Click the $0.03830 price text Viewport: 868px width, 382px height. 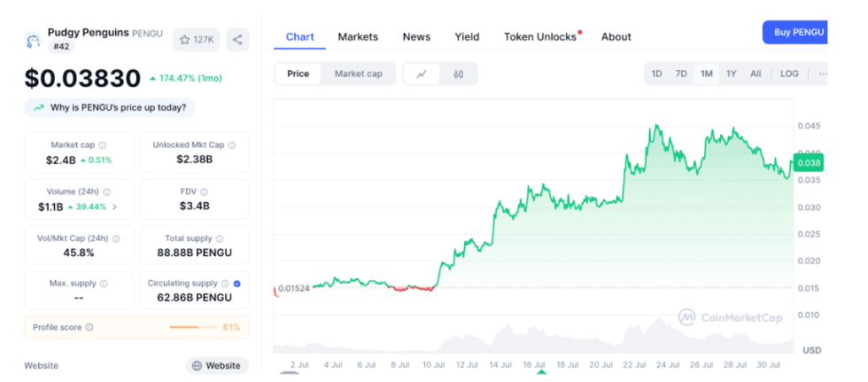pyautogui.click(x=82, y=78)
